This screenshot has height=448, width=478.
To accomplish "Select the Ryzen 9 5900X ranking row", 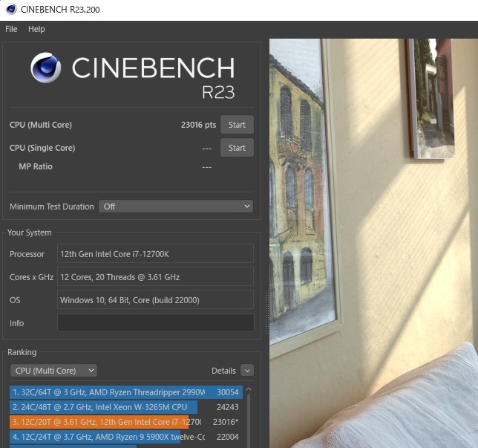I will (126, 437).
